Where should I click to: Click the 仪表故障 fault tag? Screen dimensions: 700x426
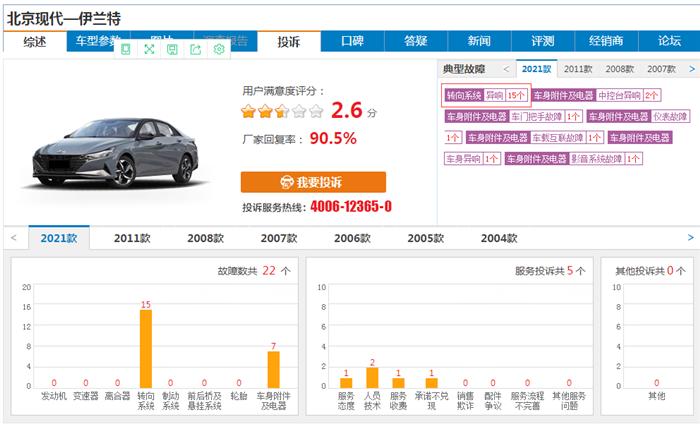(638, 117)
